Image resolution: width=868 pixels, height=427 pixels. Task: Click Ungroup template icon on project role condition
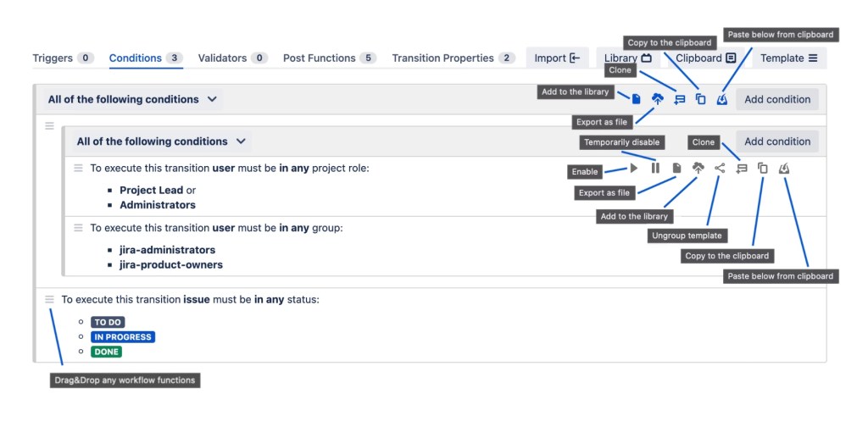pyautogui.click(x=720, y=168)
